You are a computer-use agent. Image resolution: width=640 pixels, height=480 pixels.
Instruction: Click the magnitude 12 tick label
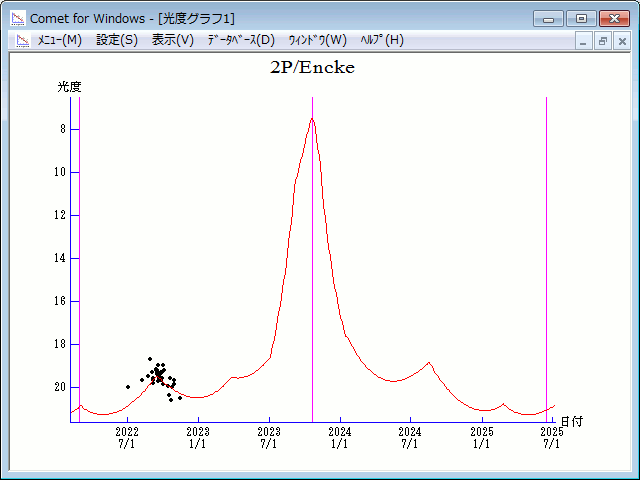point(60,215)
